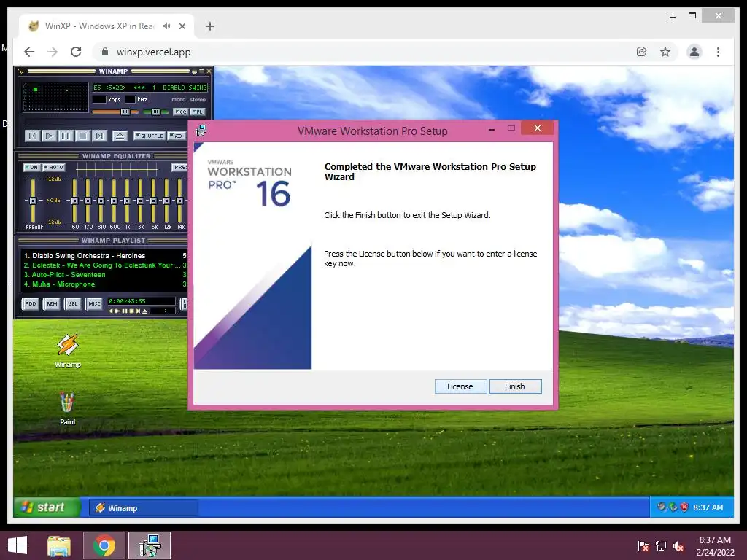Open a new Chrome tab
The height and width of the screenshot is (560, 747).
(210, 26)
